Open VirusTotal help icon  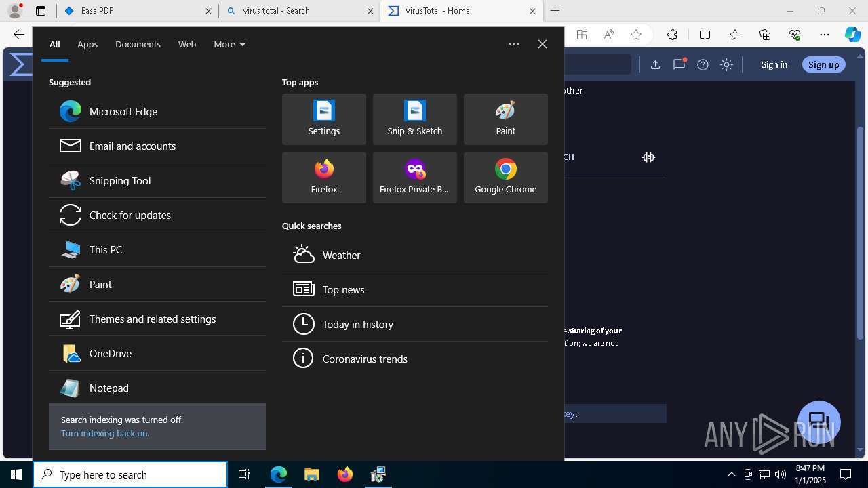click(703, 64)
